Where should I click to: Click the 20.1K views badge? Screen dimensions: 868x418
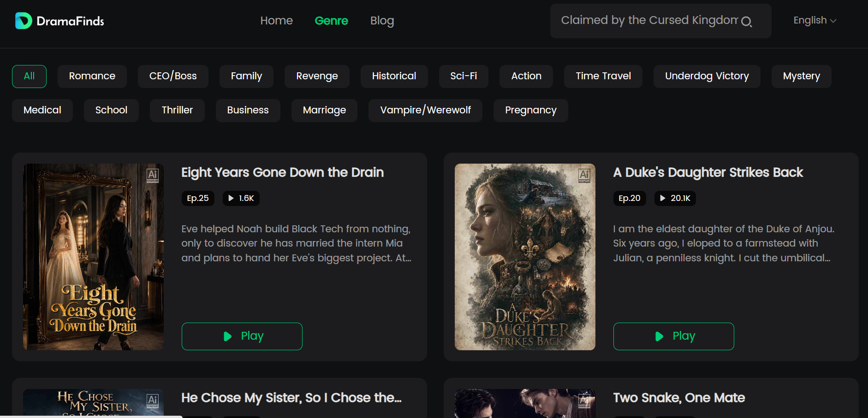tap(675, 198)
